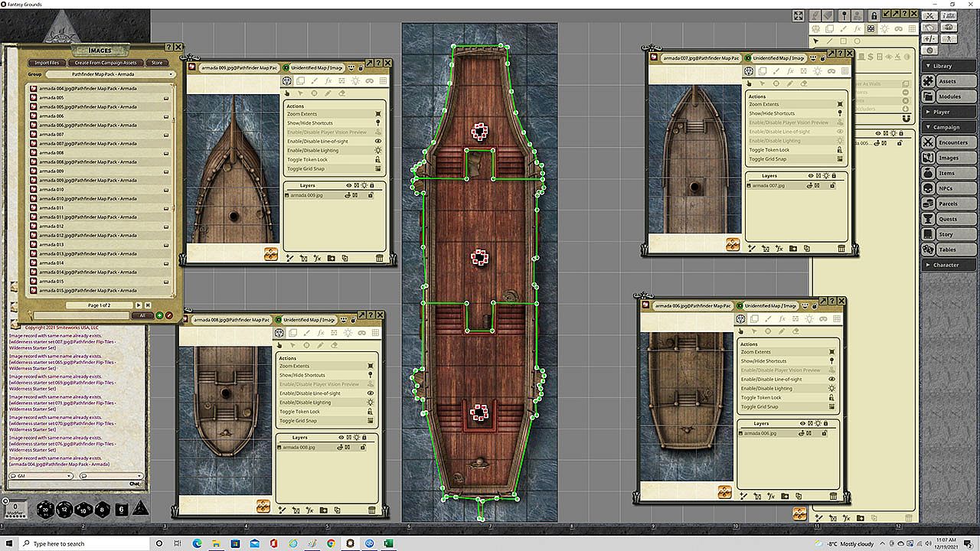This screenshot has width=980, height=551.
Task: Click Zoom Extents icon in armada 009 window
Action: (378, 114)
